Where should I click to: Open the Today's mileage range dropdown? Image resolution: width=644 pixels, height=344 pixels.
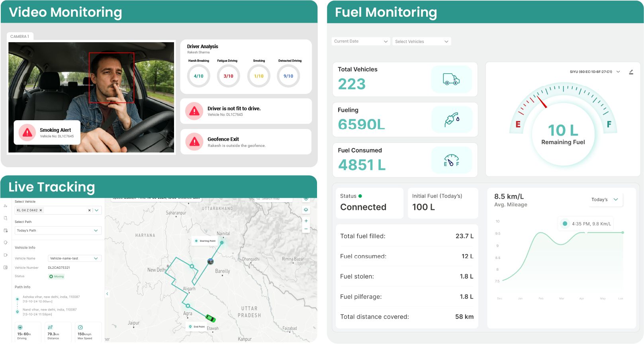pyautogui.click(x=606, y=199)
